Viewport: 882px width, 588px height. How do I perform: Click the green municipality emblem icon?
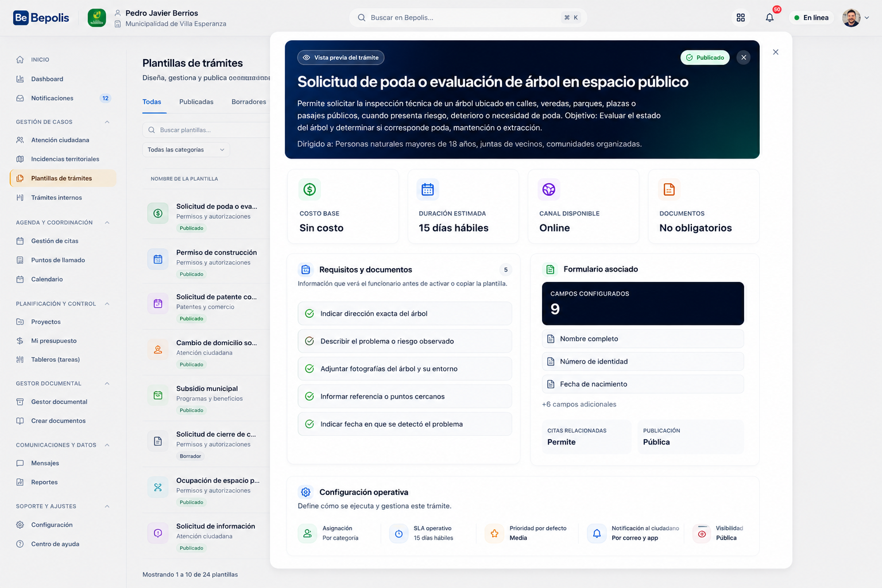click(97, 18)
